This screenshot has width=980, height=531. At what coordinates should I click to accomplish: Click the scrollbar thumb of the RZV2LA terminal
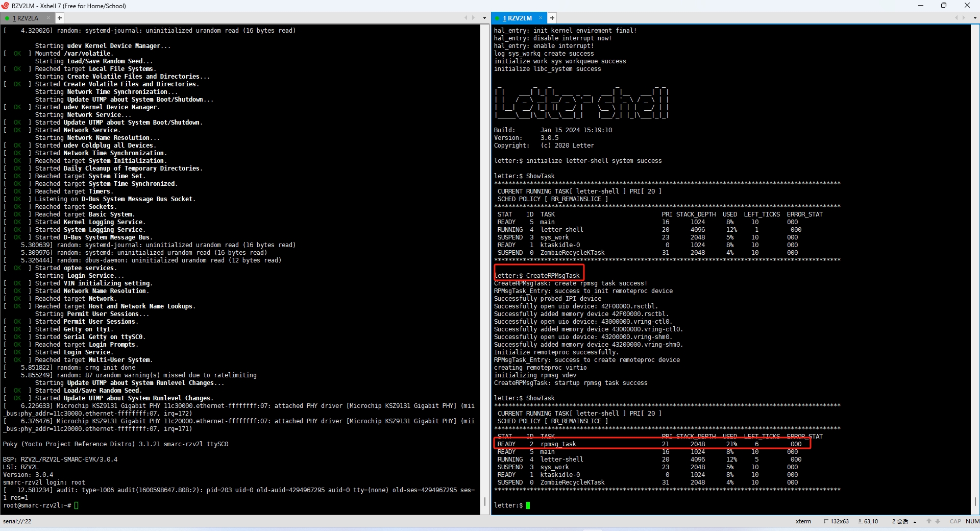click(485, 501)
